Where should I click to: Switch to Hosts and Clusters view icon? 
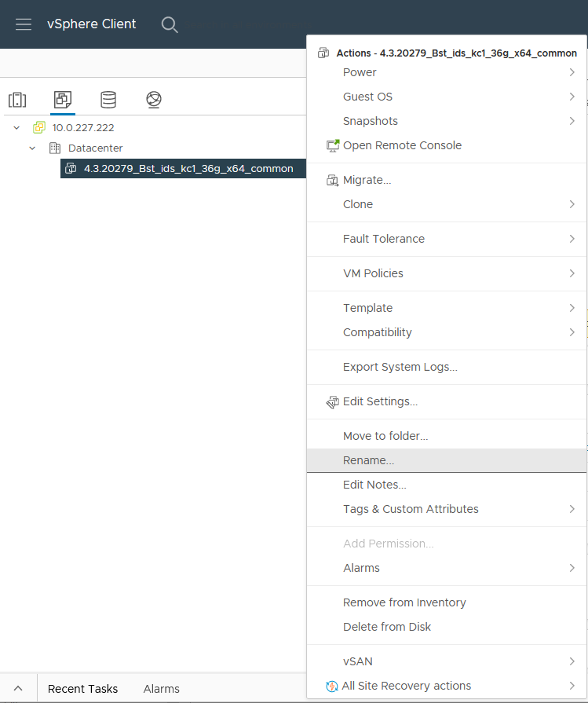pos(17,100)
